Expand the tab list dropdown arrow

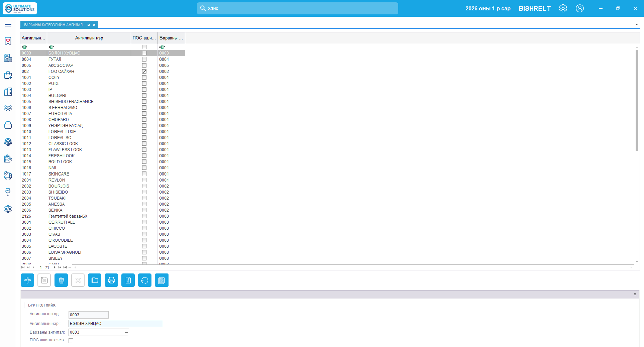pyautogui.click(x=637, y=24)
